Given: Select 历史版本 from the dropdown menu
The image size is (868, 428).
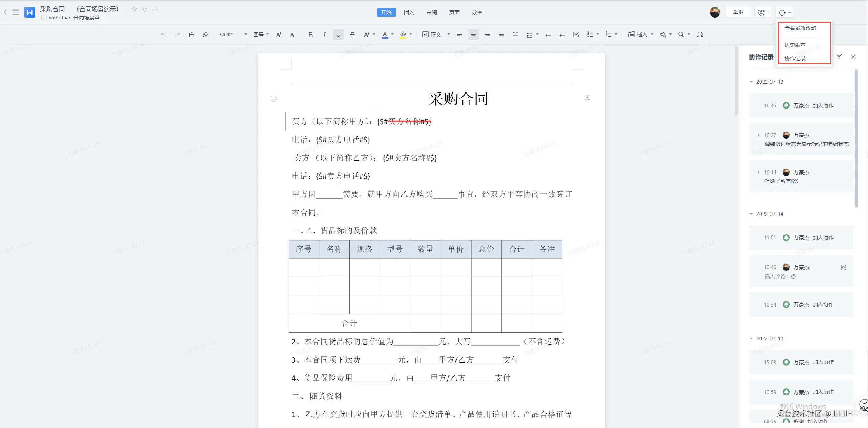Looking at the screenshot, I should tap(795, 45).
